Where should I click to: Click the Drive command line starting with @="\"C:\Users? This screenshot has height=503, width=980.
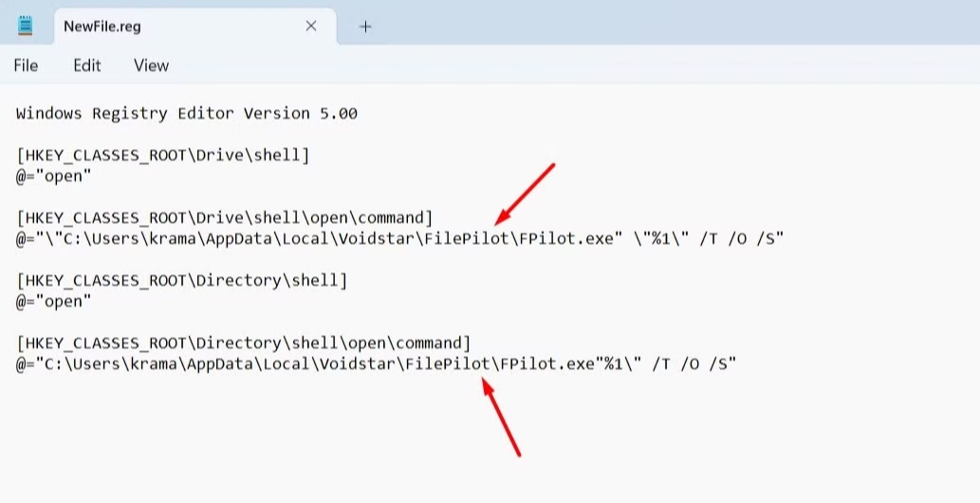coord(400,239)
